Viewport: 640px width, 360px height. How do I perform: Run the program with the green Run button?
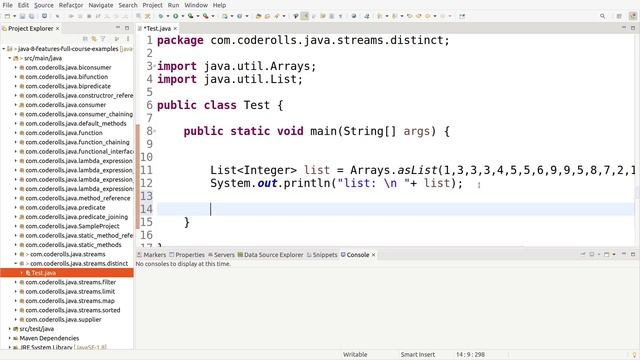tap(176, 16)
